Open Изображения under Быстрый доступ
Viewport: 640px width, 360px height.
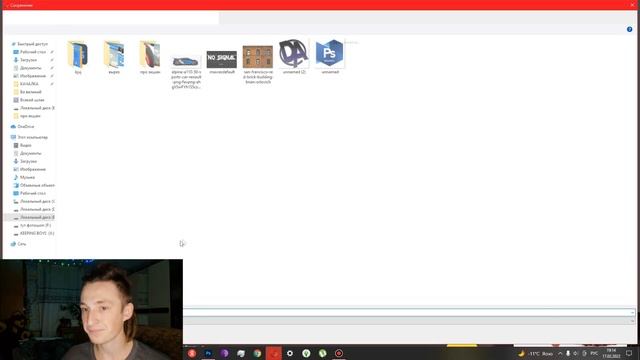coord(29,76)
